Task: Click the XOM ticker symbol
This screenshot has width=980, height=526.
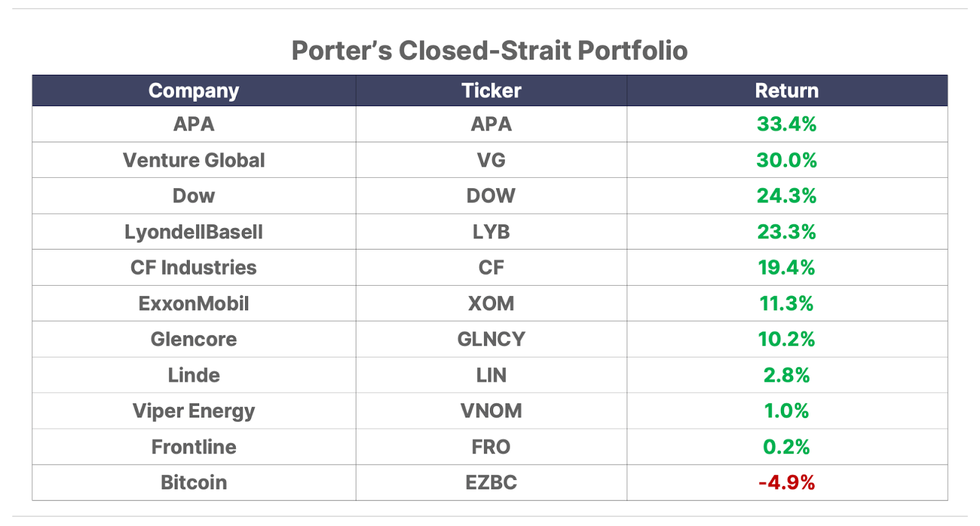Action: [491, 303]
